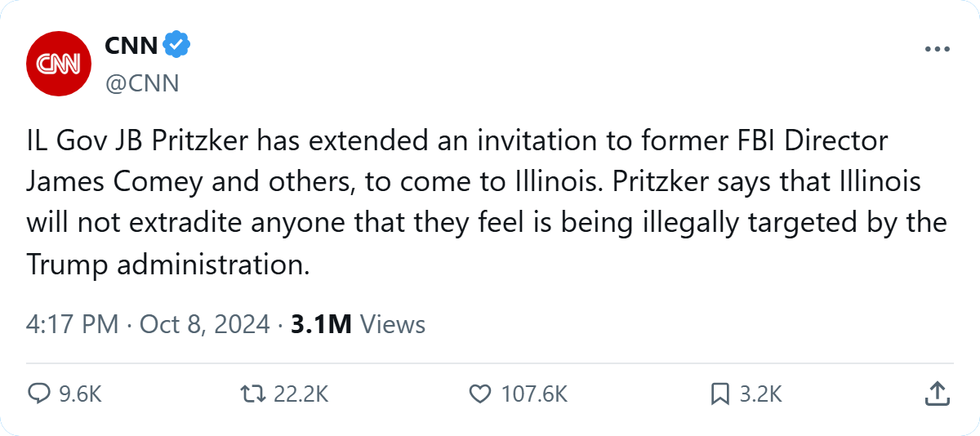The height and width of the screenshot is (436, 980).
Task: Click the 107.6K likes count
Action: click(534, 394)
